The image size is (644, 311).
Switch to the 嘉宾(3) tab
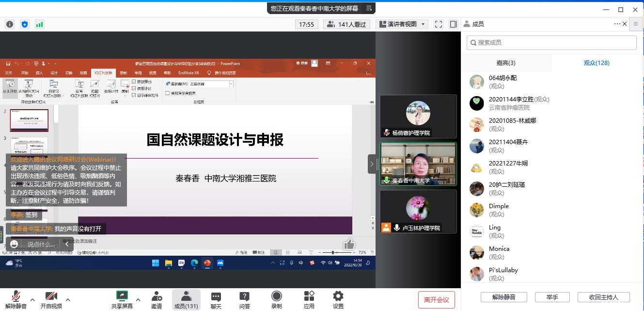point(506,63)
